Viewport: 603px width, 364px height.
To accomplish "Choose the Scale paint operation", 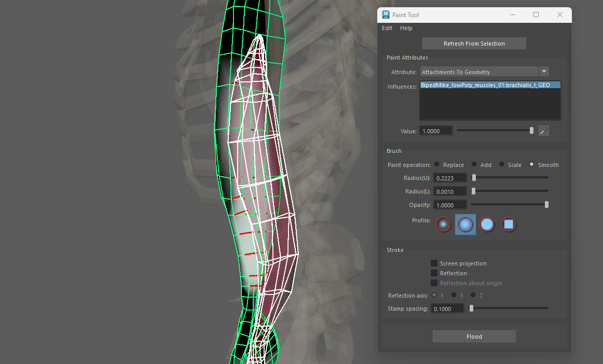I will (x=501, y=164).
